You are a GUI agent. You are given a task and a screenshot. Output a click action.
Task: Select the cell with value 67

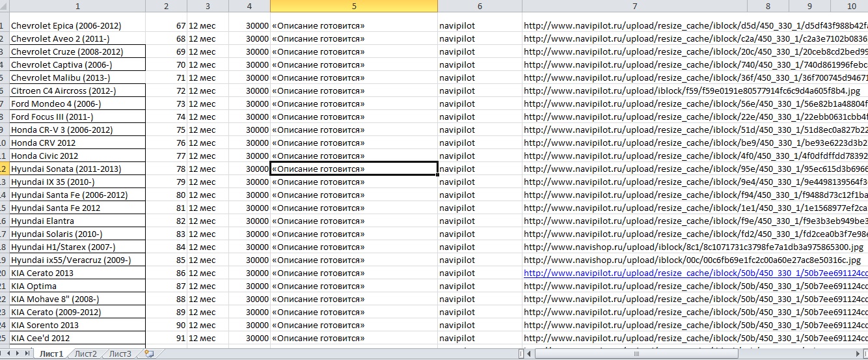[x=166, y=25]
